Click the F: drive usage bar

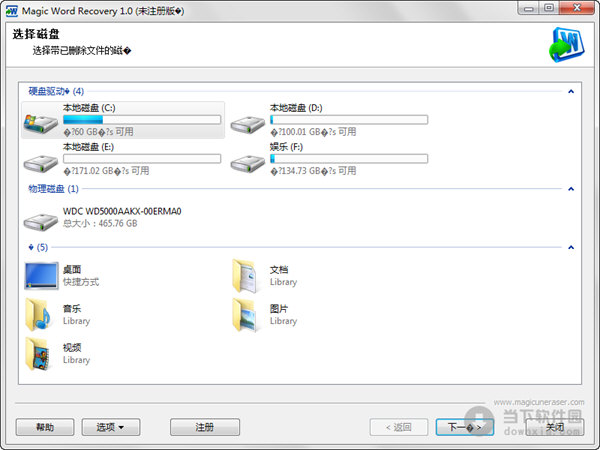click(349, 159)
